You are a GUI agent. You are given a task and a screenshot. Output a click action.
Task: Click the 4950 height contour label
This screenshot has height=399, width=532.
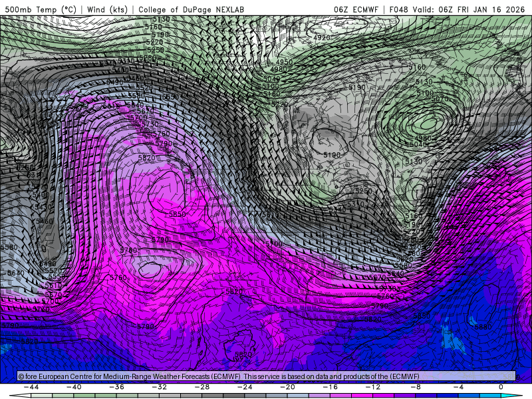click(x=284, y=62)
